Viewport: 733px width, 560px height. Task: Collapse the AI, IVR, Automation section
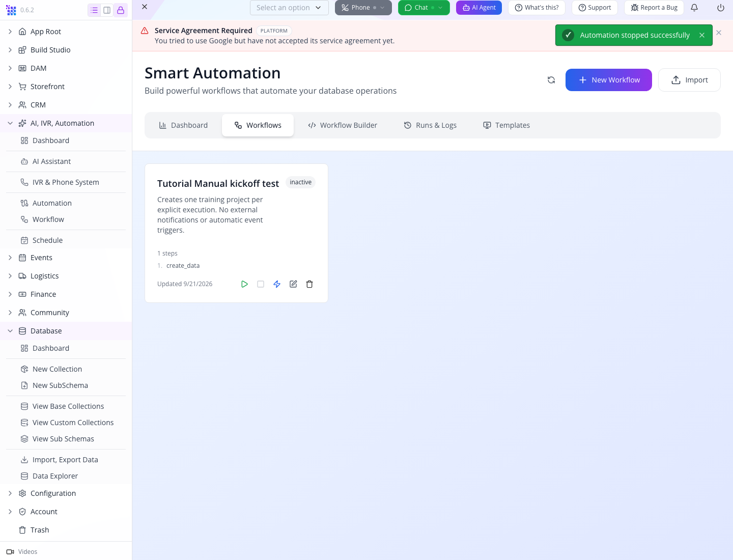10,123
